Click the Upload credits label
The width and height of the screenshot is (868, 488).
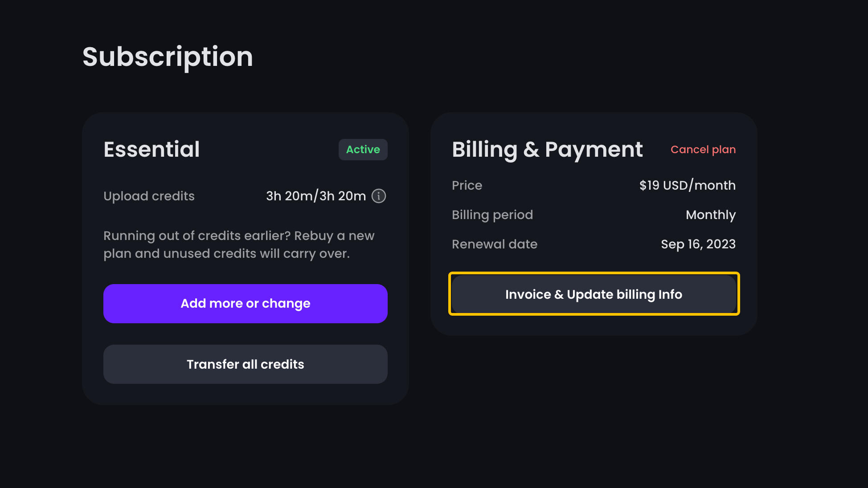[x=149, y=196]
